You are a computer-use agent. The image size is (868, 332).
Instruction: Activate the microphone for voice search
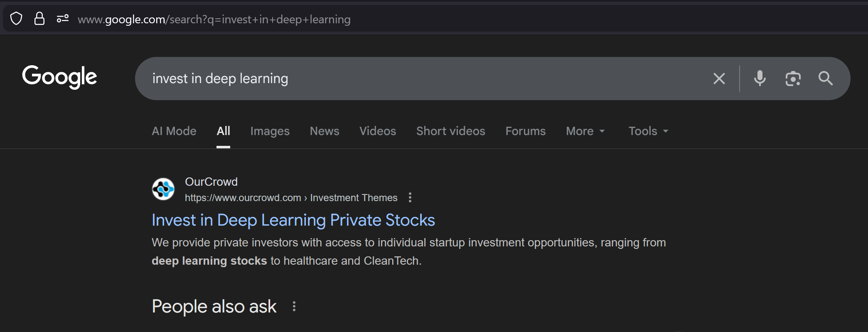760,79
